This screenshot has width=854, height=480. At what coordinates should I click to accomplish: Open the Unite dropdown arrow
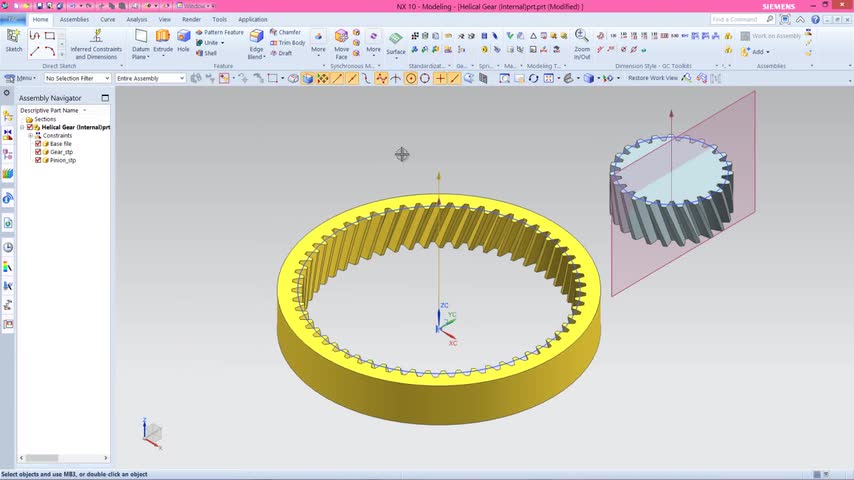(222, 42)
